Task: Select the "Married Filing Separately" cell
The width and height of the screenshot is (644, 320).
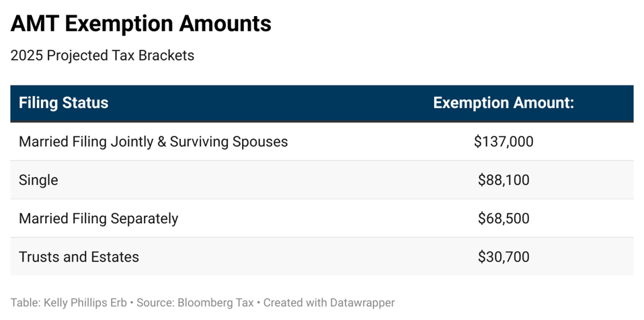Action: pyautogui.click(x=98, y=218)
